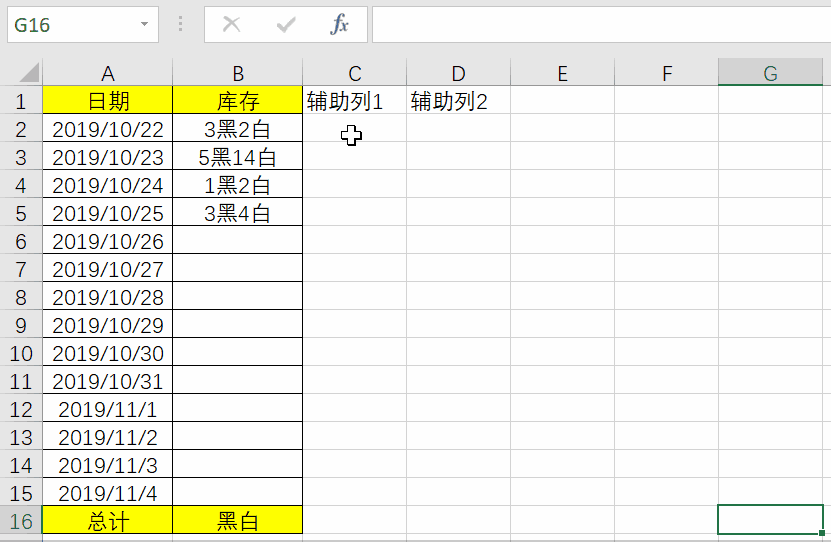Select column G header
831x542 pixels.
click(x=770, y=73)
